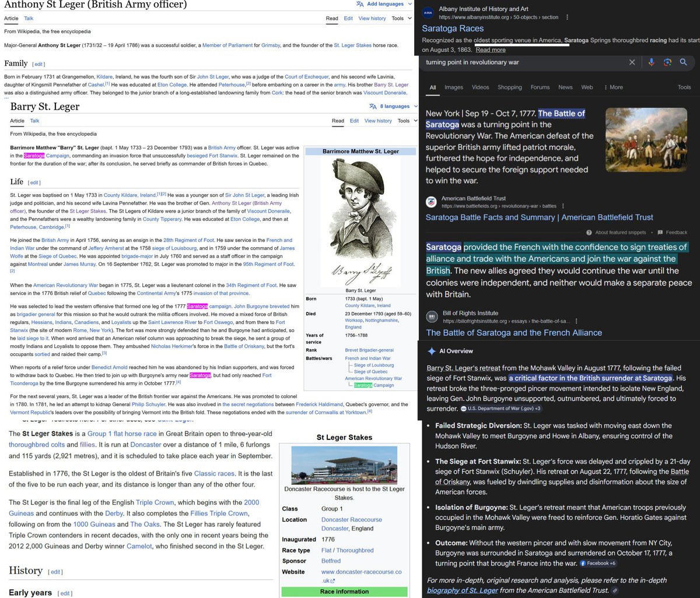Click the Siege of Quebec infobox entry

click(370, 372)
